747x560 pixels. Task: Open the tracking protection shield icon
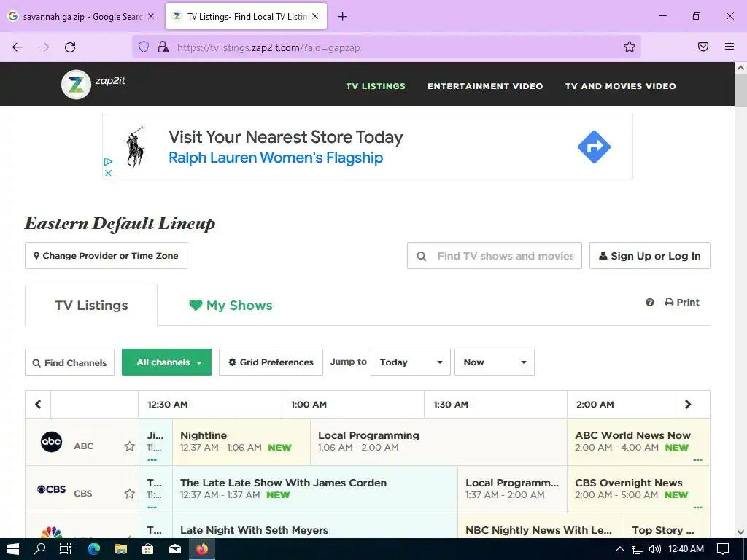[144, 47]
